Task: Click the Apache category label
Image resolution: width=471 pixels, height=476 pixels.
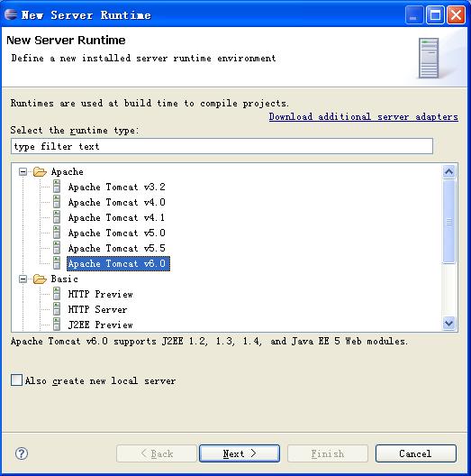Action: (67, 172)
